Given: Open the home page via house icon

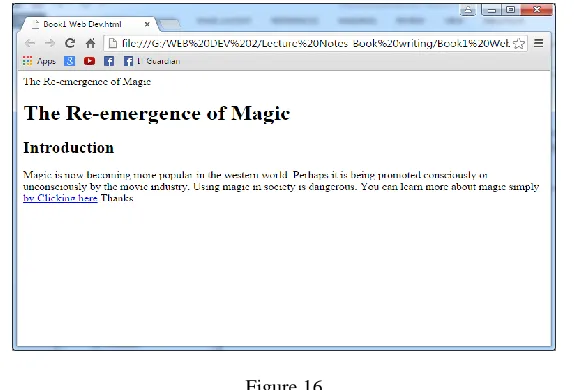Looking at the screenshot, I should click(x=90, y=43).
